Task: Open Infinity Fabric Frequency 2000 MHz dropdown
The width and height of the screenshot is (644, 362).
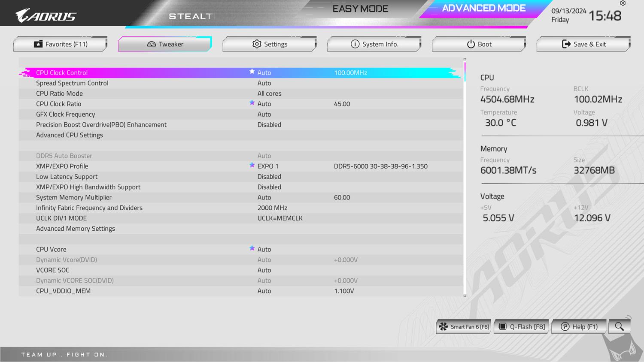Action: (272, 208)
